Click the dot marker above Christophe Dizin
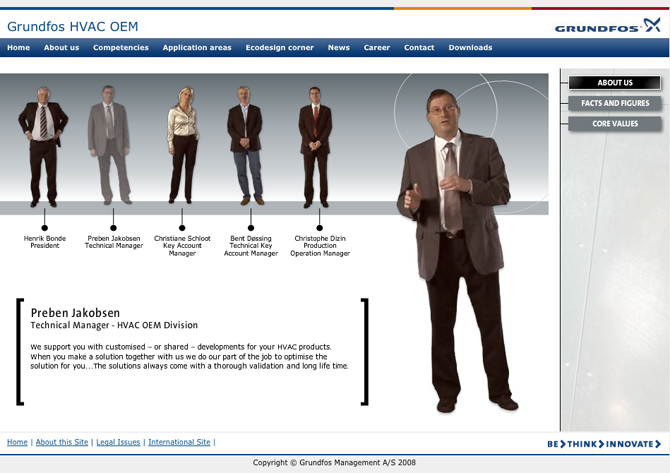Image resolution: width=670 pixels, height=473 pixels. point(320,228)
